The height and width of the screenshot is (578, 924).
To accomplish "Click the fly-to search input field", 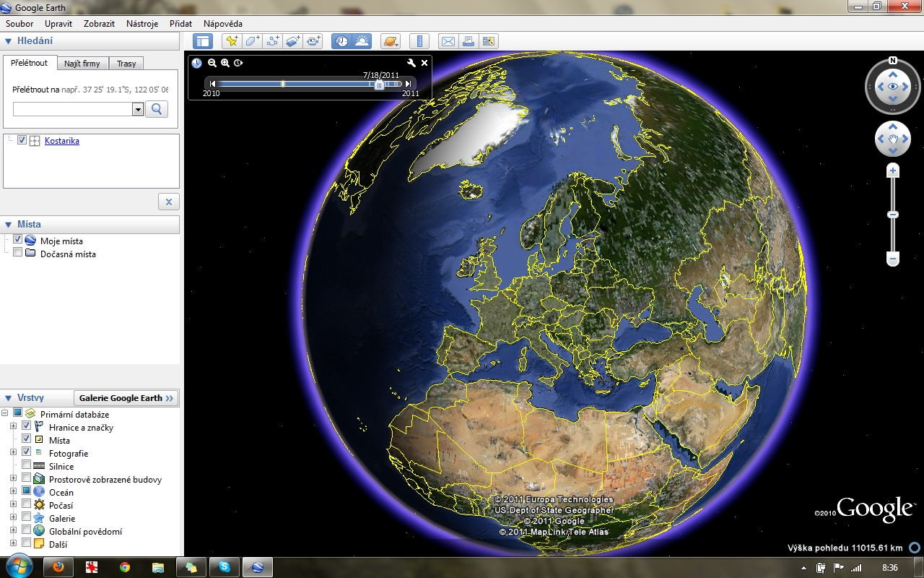I will coord(73,109).
